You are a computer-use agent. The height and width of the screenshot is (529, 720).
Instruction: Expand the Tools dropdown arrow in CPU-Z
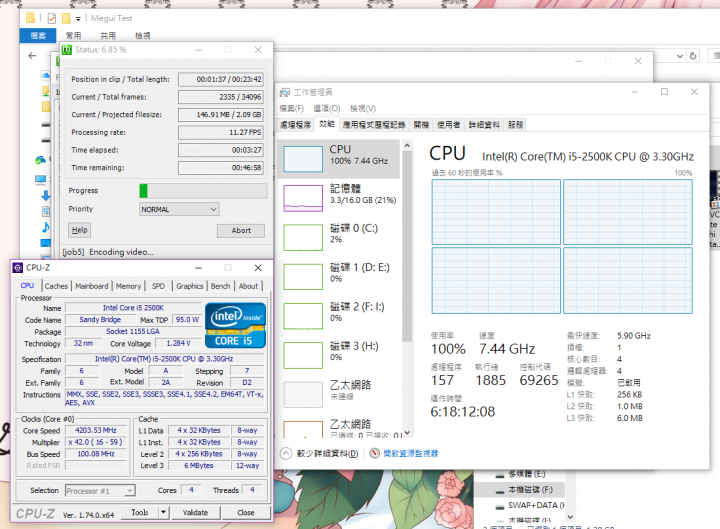point(163,512)
